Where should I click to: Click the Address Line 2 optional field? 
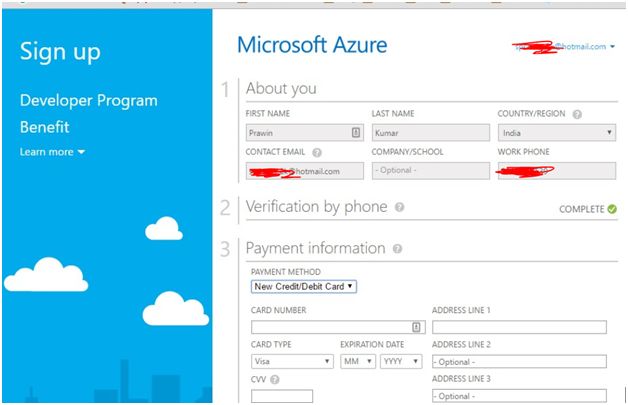(x=519, y=362)
